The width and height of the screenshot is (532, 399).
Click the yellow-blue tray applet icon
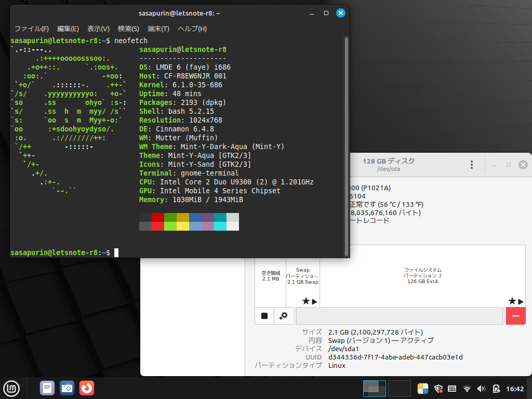(x=423, y=389)
